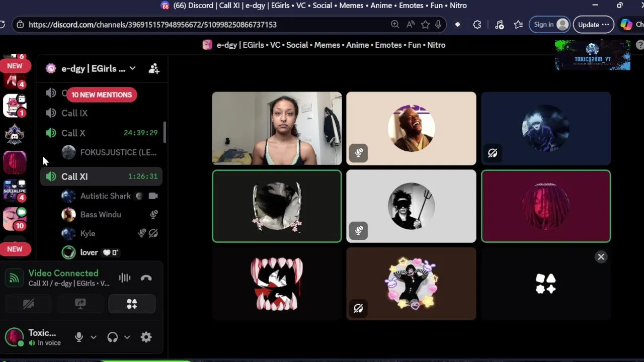Expand headphone output options arrow
644x362 pixels.
pyautogui.click(x=127, y=337)
